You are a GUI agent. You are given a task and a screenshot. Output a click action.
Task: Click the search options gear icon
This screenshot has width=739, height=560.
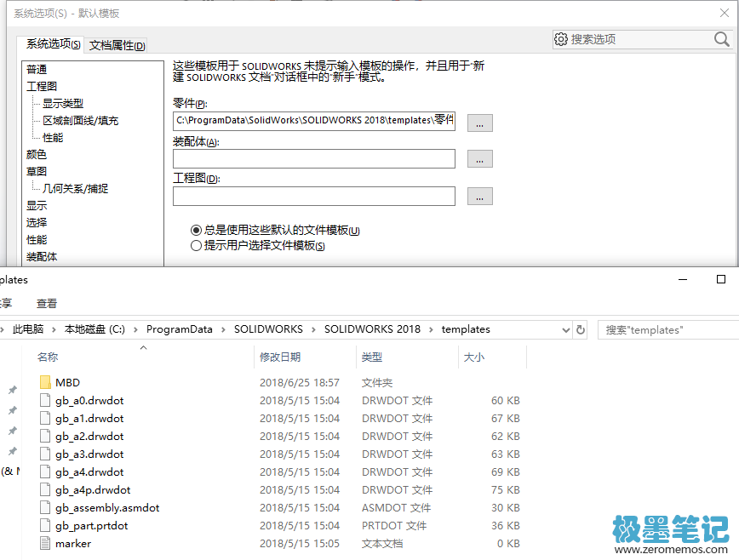561,39
